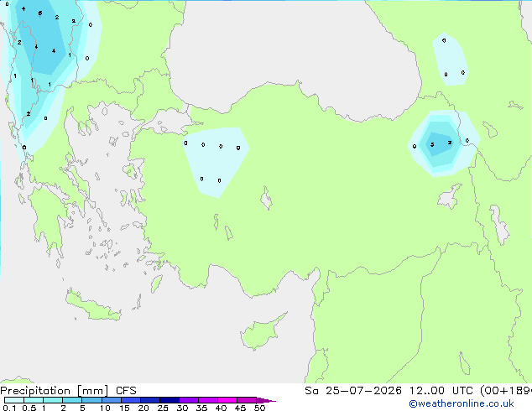Click the "12..00 UTC" time text
Screen dimensions: 532x411
pos(441,391)
